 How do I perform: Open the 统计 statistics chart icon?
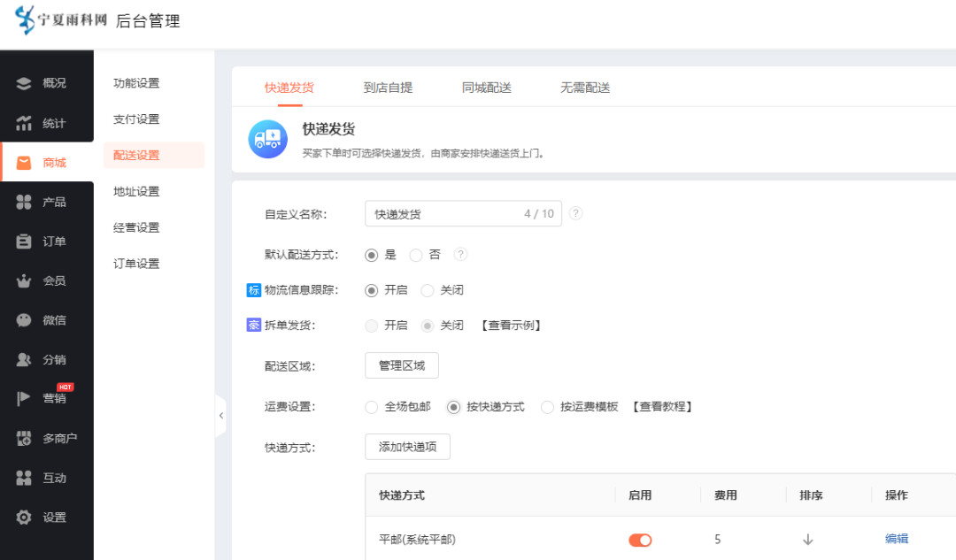click(x=24, y=123)
